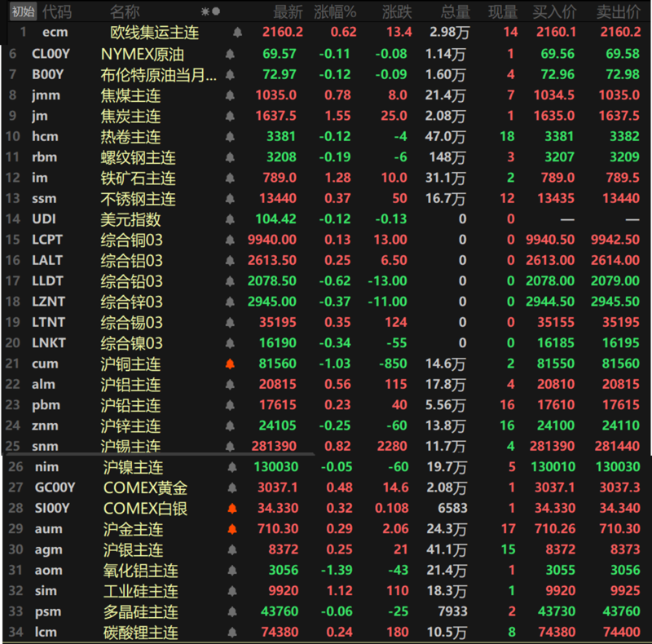Click the bell icon for 综合锡03
This screenshot has height=644, width=652.
230,323
